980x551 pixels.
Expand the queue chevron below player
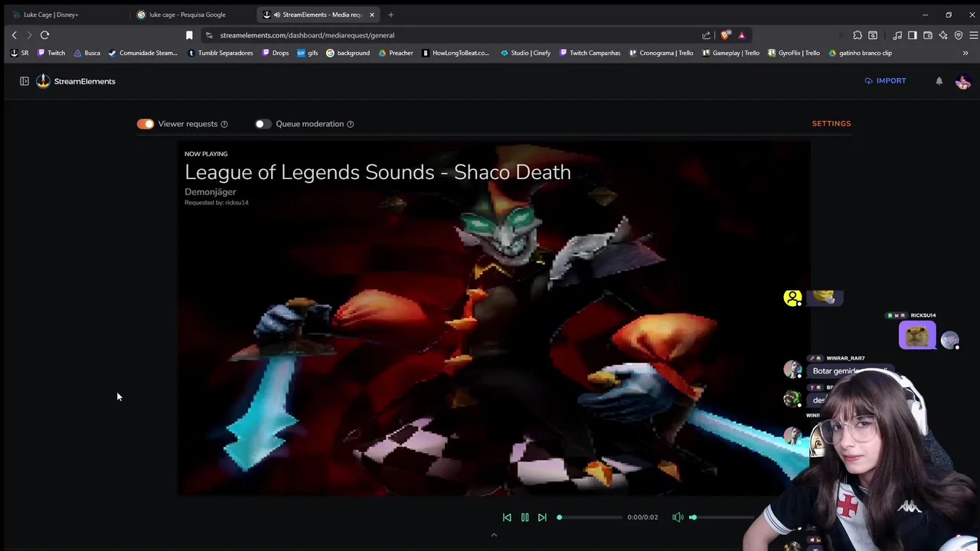coord(494,535)
